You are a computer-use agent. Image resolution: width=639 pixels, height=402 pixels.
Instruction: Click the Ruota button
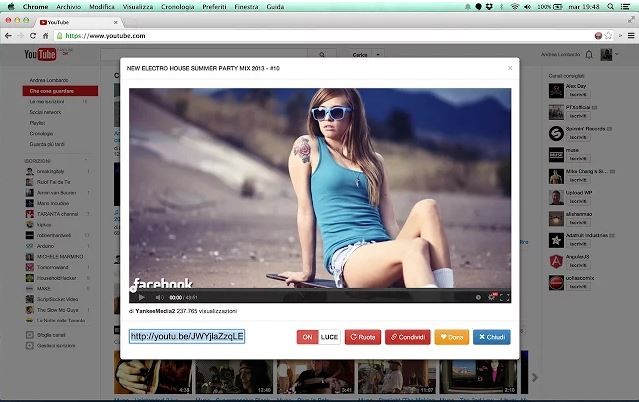pyautogui.click(x=363, y=337)
